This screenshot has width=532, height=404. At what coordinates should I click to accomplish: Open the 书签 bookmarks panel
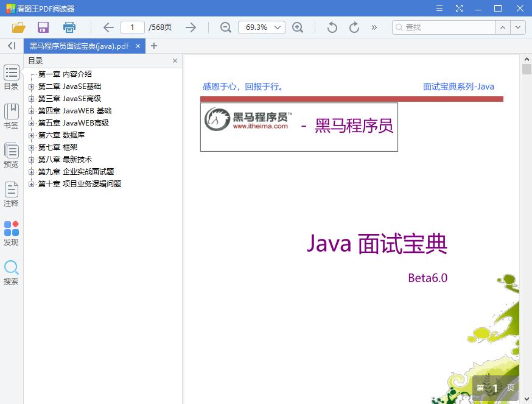coord(11,116)
